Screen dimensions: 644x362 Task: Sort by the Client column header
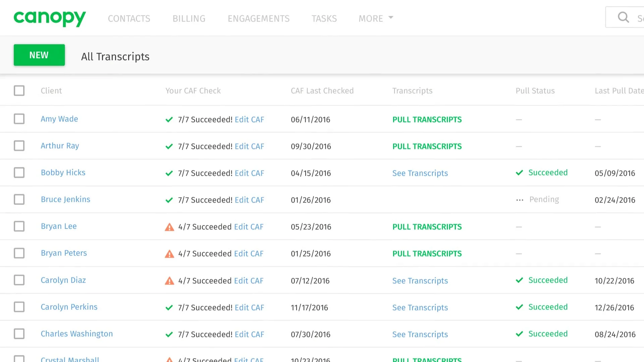point(51,91)
